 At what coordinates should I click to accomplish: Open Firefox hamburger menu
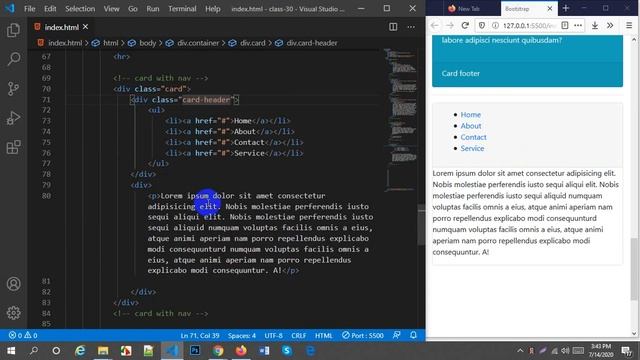629,25
